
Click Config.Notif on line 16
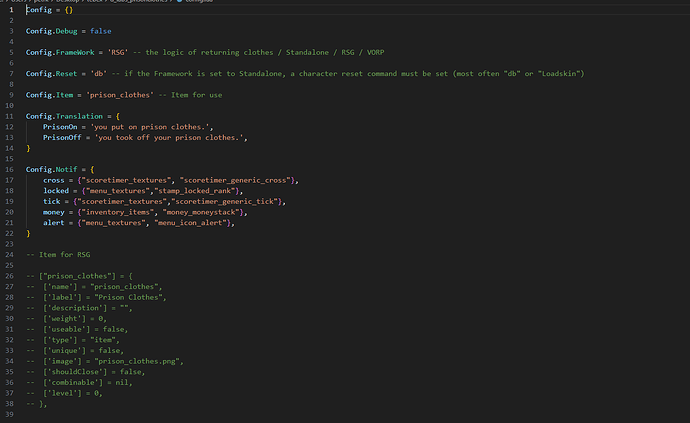[51, 169]
